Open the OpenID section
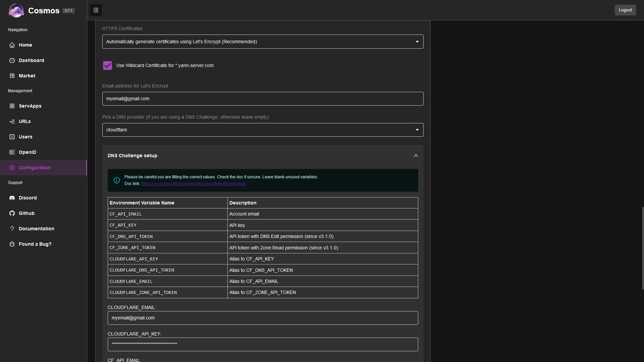Image resolution: width=644 pixels, height=362 pixels. [x=44, y=152]
